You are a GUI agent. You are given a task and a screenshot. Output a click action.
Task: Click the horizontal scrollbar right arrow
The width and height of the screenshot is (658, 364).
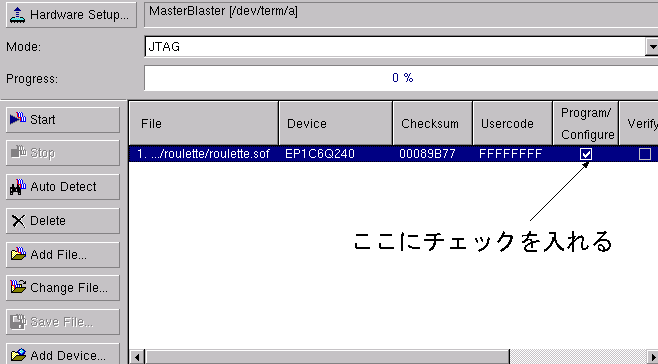tap(652, 357)
